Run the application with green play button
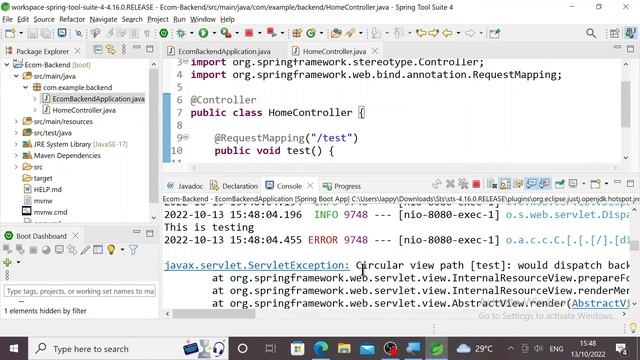The image size is (640, 360). pyautogui.click(x=203, y=33)
